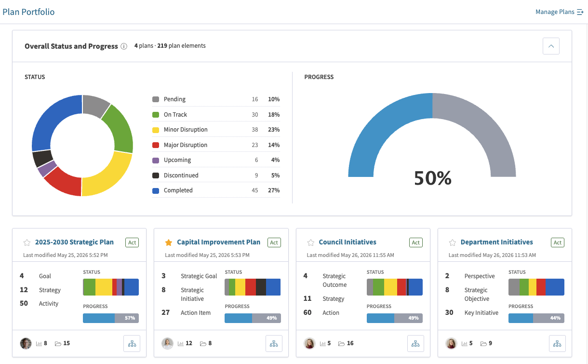Click the purple Upcoming legend swatch
The height and width of the screenshot is (364, 588).
(156, 160)
